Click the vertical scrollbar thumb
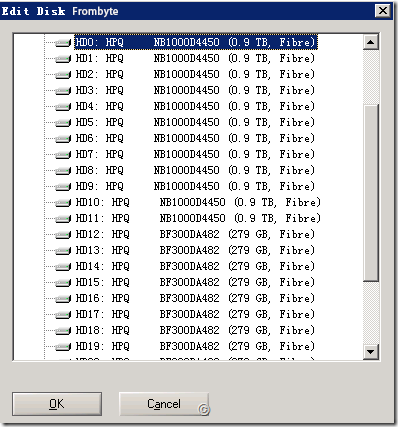This screenshot has height=427, width=398. pos(371,193)
